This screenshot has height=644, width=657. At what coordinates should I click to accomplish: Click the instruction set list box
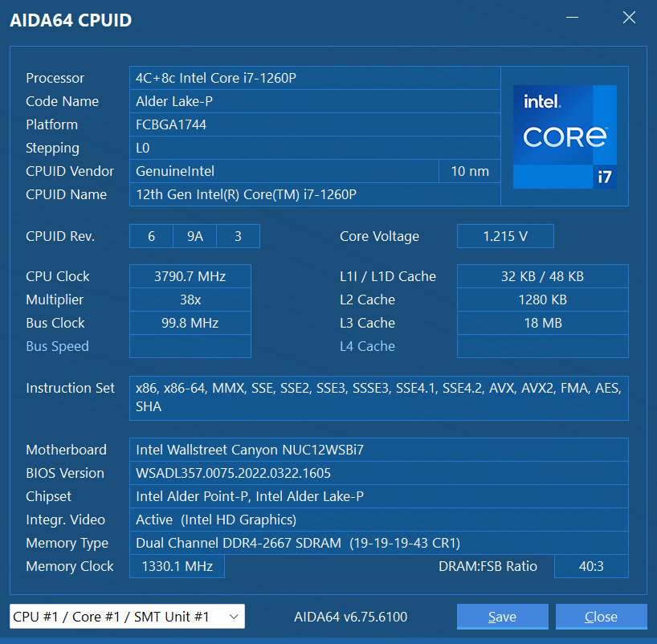click(x=379, y=398)
